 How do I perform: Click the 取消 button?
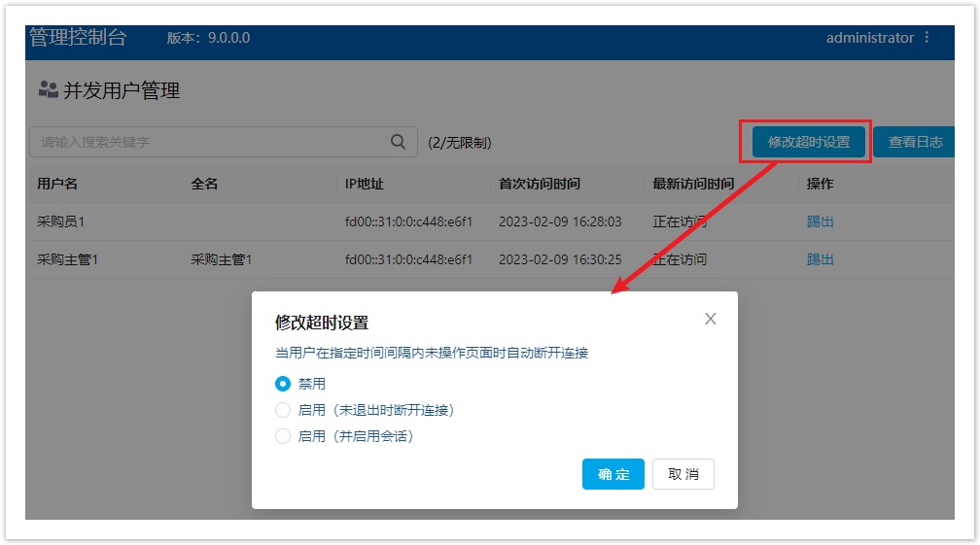tap(683, 474)
